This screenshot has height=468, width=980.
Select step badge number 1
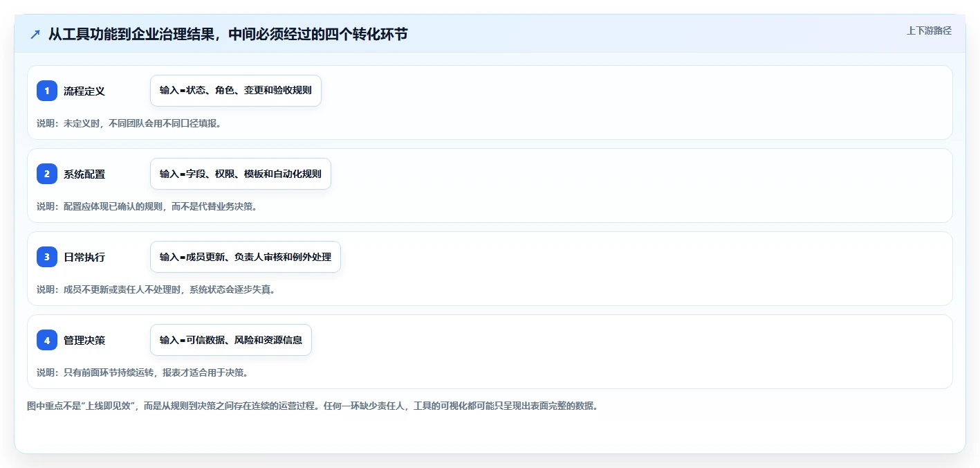(x=47, y=91)
